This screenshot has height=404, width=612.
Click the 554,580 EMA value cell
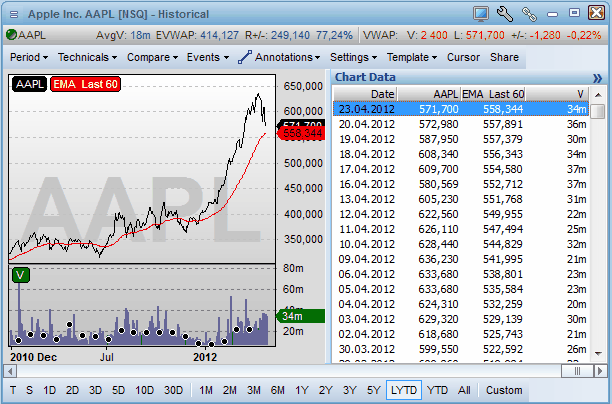click(503, 169)
